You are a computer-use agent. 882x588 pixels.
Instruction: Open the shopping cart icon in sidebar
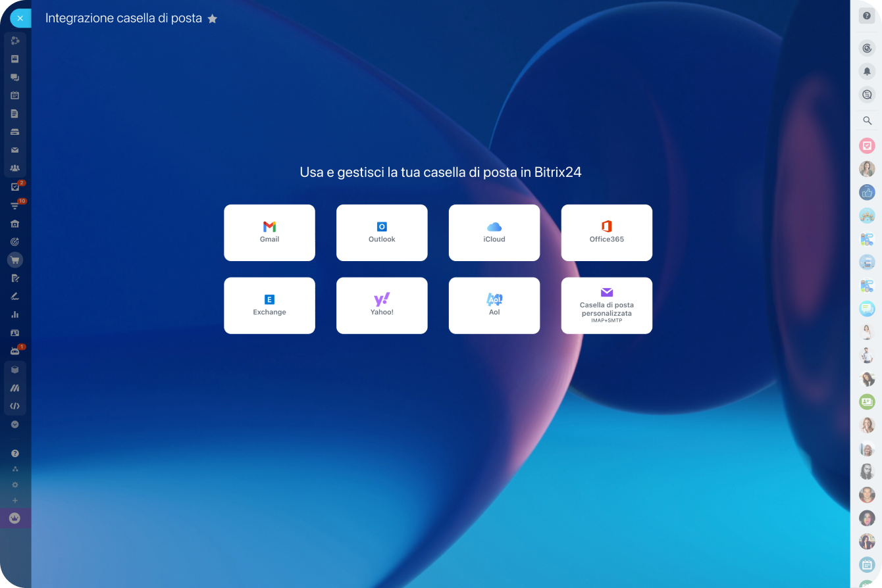(x=14, y=260)
